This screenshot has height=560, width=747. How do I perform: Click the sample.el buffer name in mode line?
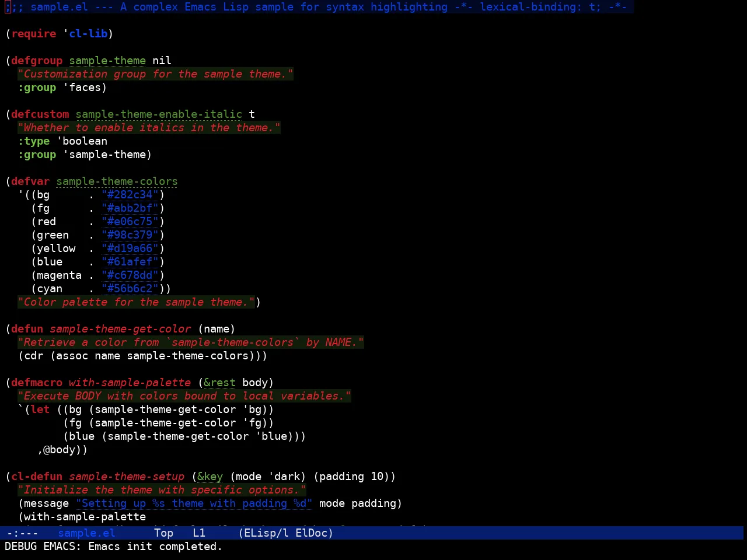(86, 533)
